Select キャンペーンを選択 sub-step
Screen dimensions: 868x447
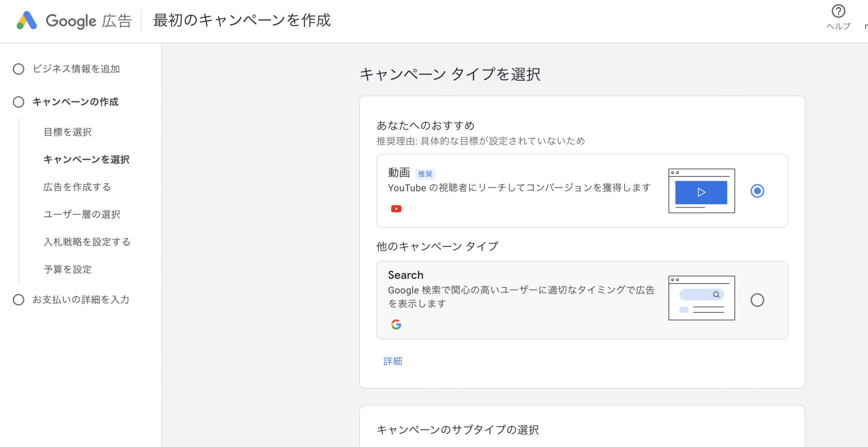coord(86,160)
